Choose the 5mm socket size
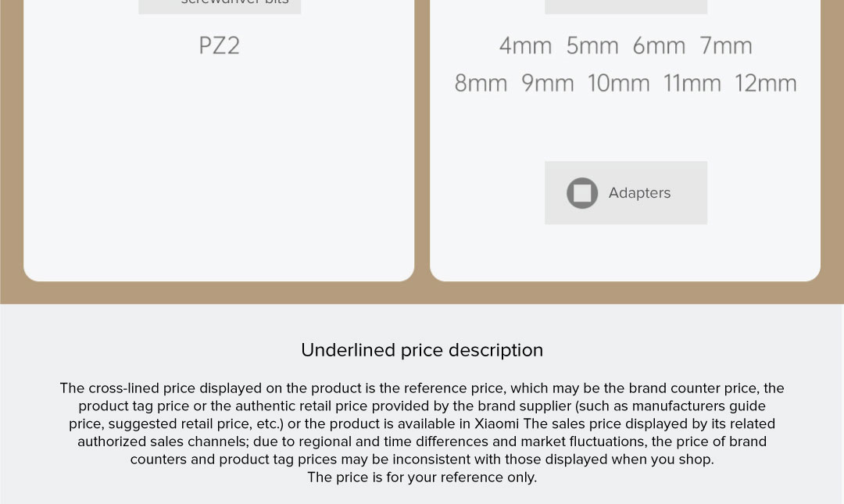The width and height of the screenshot is (844, 504). pyautogui.click(x=592, y=46)
